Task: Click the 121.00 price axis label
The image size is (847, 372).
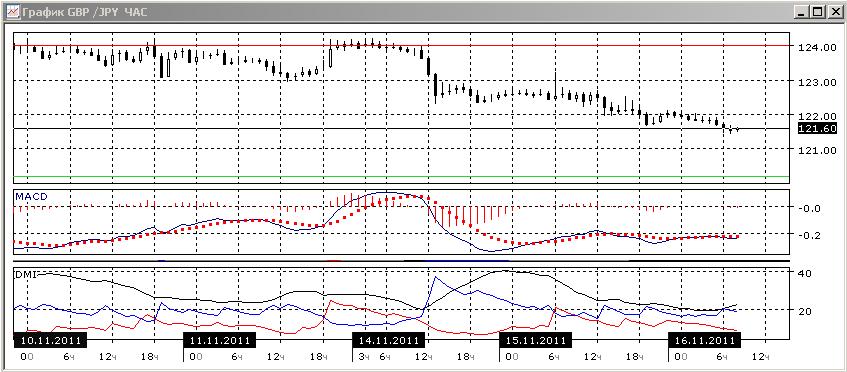Action: pyautogui.click(x=817, y=150)
